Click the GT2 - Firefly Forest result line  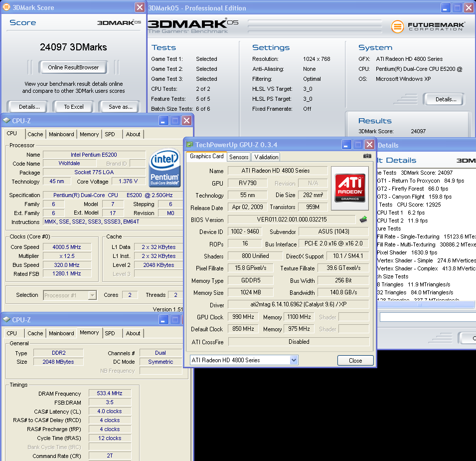click(413, 189)
